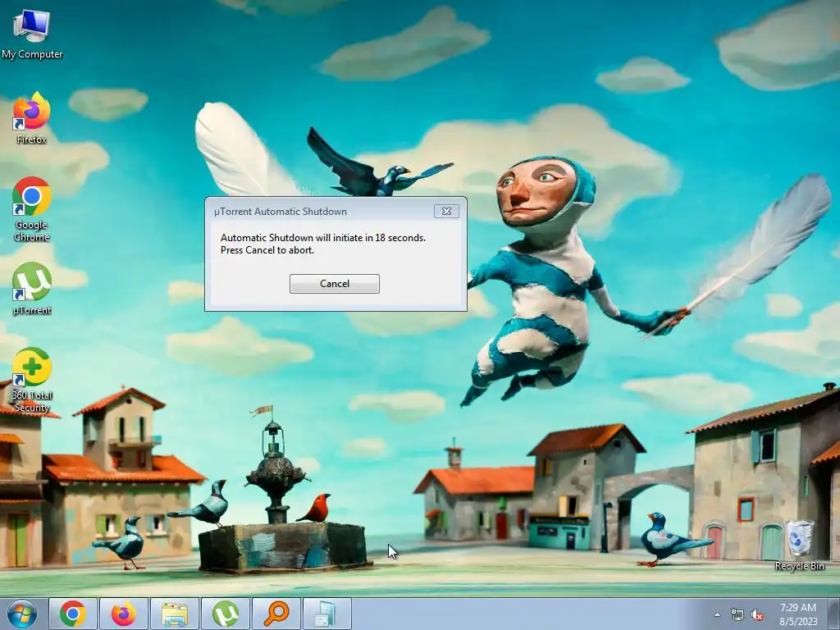Open the last pinned taskbar program
840x630 pixels.
[327, 614]
